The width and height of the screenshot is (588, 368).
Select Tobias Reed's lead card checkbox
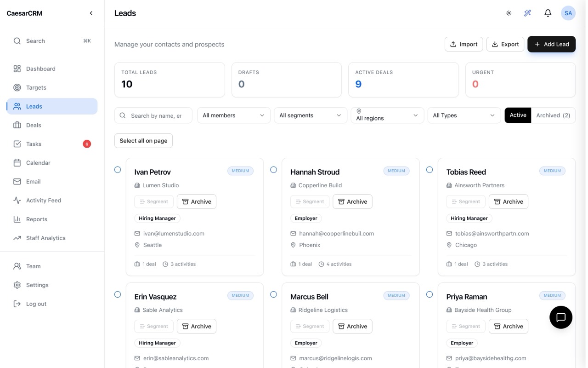click(x=430, y=170)
